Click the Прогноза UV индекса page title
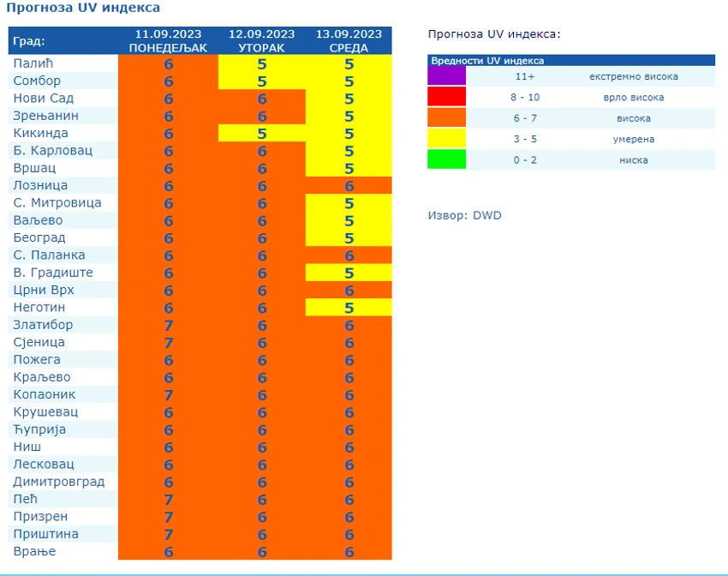The height and width of the screenshot is (576, 728). [83, 8]
